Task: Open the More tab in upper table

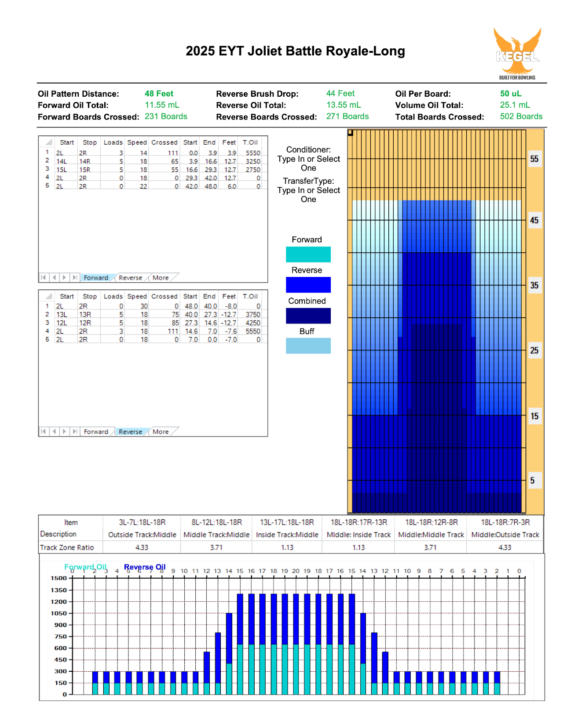Action: pos(161,278)
